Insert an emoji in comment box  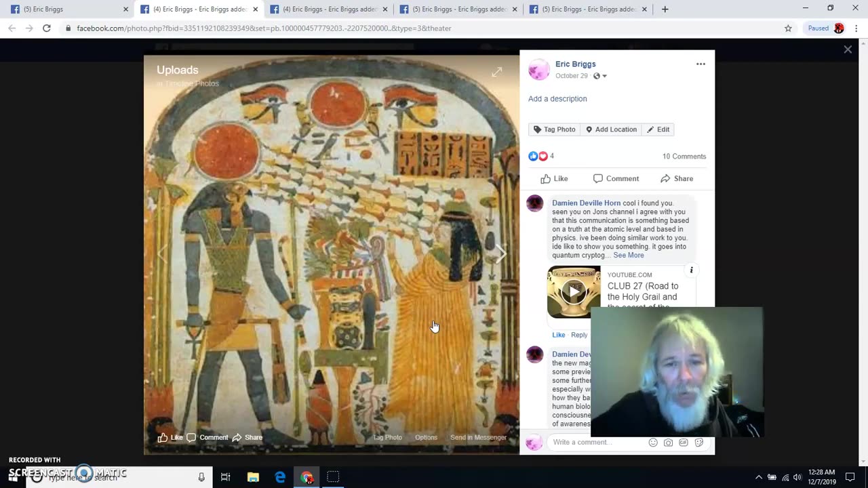click(x=653, y=443)
